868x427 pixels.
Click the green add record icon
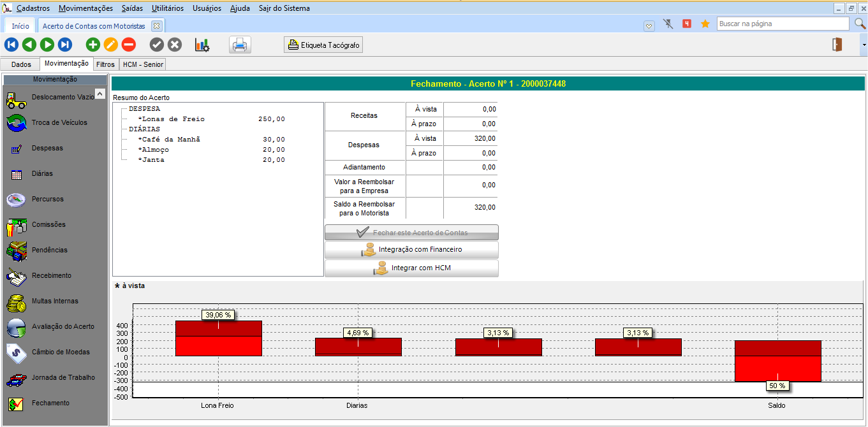93,45
